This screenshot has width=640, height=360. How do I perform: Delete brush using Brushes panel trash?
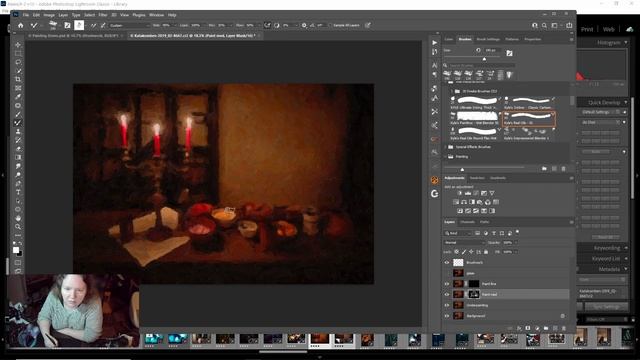coord(564,169)
